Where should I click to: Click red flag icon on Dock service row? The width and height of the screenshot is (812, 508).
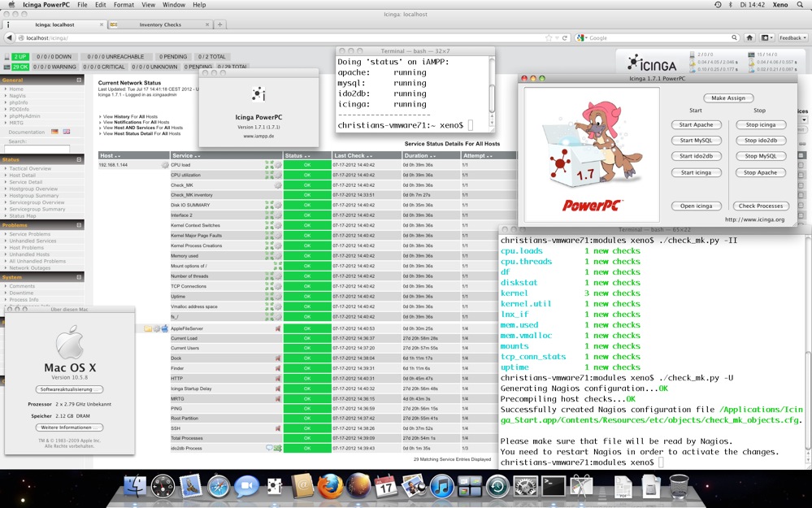(278, 358)
